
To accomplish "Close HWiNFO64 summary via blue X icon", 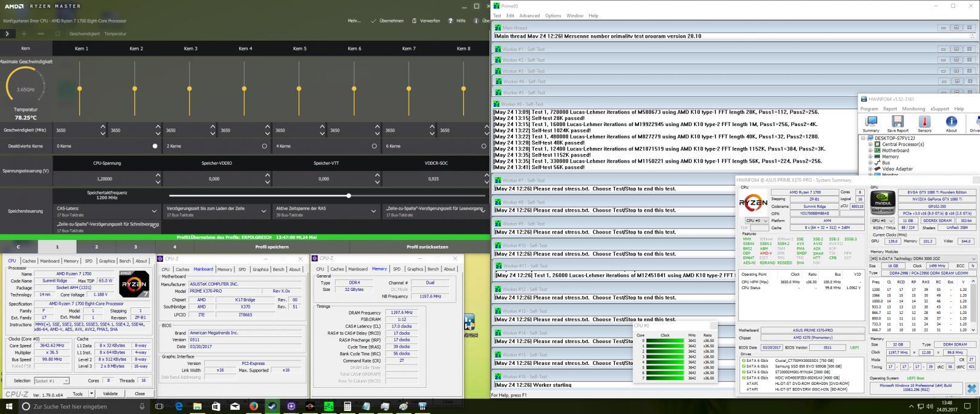I will coord(972,389).
